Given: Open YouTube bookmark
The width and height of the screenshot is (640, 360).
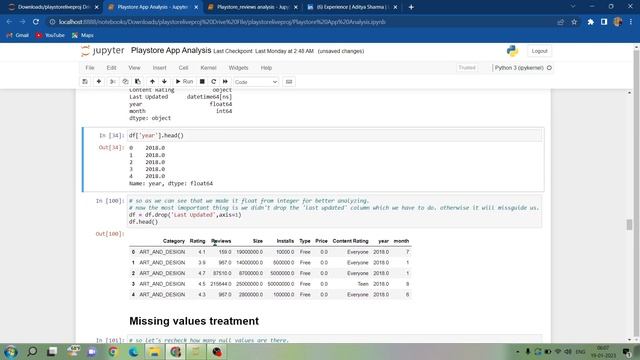Looking at the screenshot, I should pos(50,36).
